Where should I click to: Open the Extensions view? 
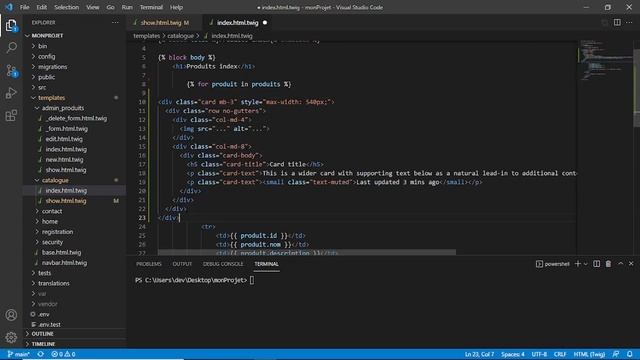(11, 116)
